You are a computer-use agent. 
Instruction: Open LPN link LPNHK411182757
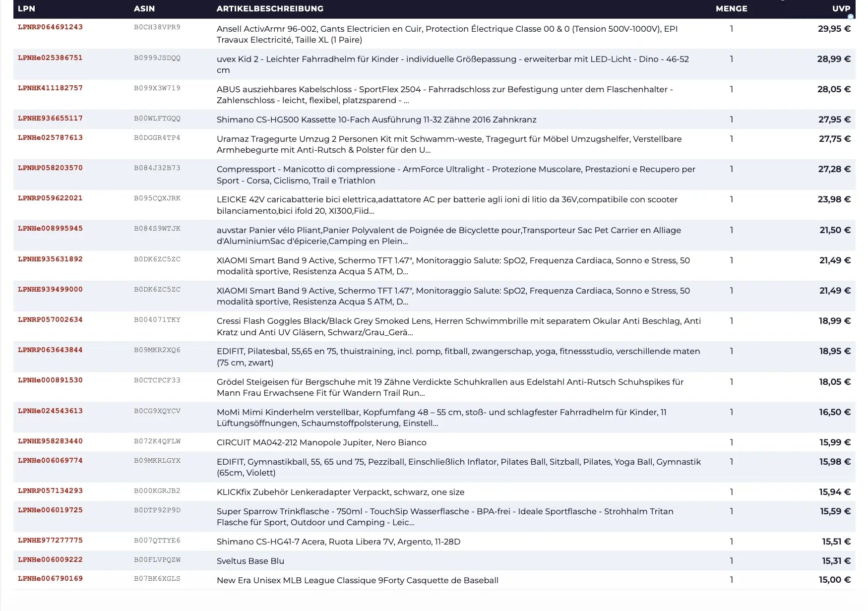[x=50, y=88]
